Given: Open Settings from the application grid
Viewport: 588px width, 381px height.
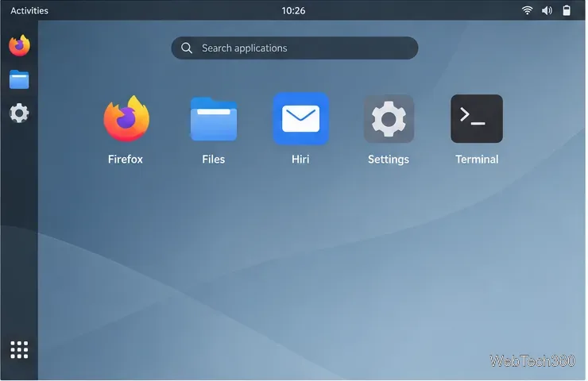Looking at the screenshot, I should click(x=389, y=119).
